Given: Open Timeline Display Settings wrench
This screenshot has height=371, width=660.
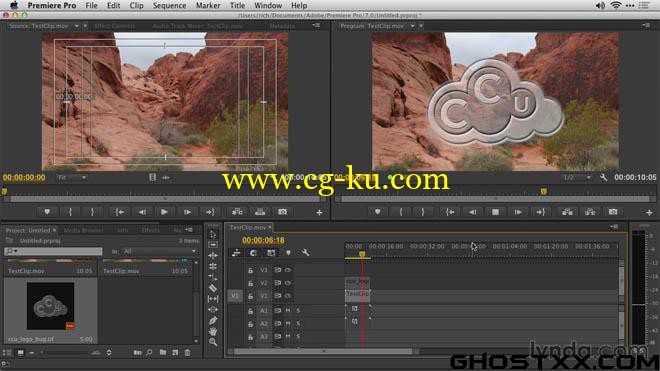Looking at the screenshot, I should [x=305, y=253].
